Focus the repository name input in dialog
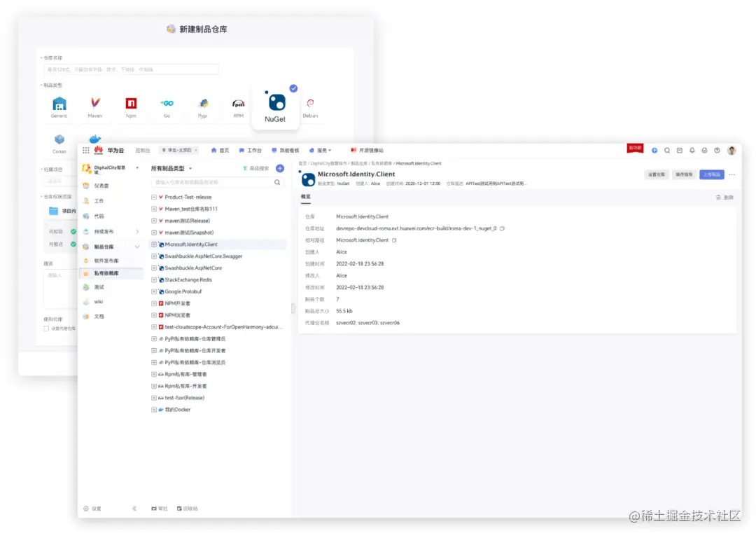Screen dimensions: 756x538 (x=131, y=69)
